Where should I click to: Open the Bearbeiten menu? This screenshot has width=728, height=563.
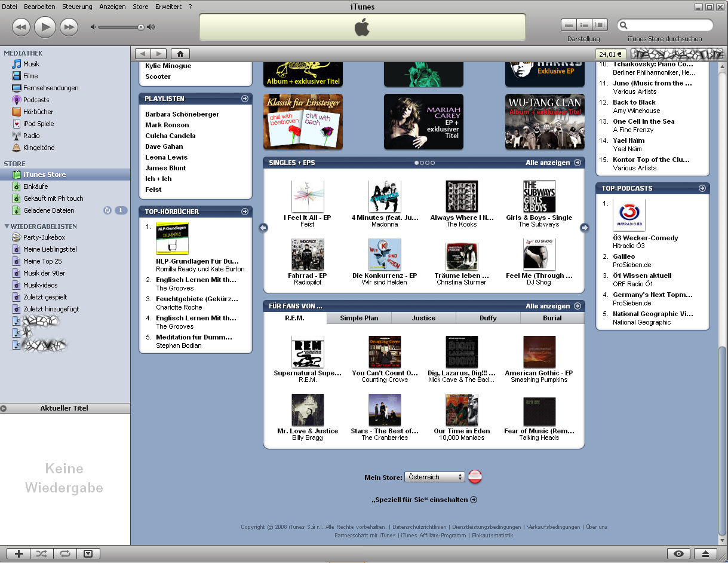tap(40, 7)
